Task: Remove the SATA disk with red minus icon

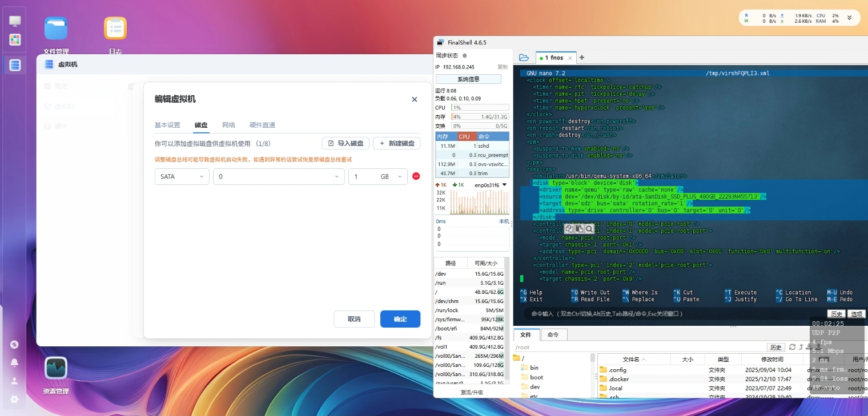Action: point(416,176)
